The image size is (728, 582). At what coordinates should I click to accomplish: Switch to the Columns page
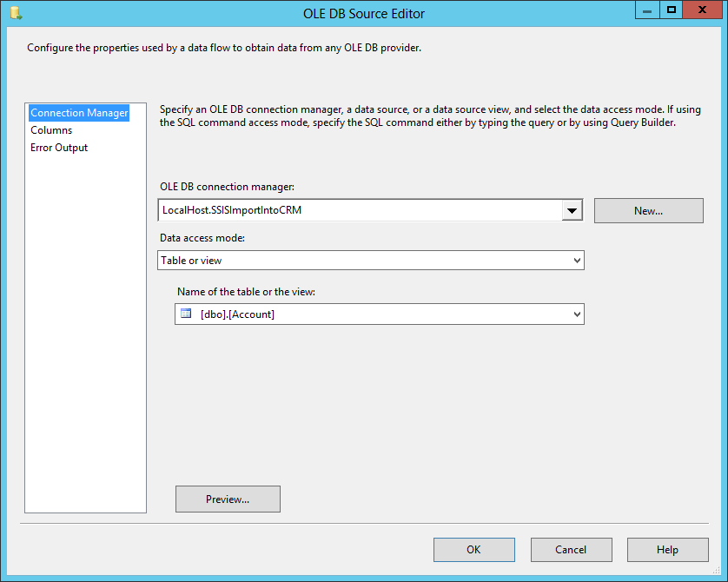[50, 129]
